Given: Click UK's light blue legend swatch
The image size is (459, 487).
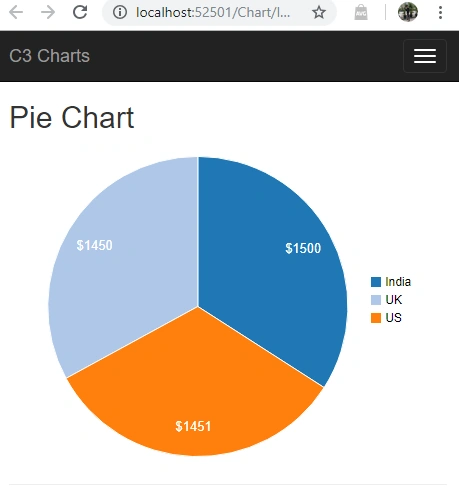Looking at the screenshot, I should (376, 300).
